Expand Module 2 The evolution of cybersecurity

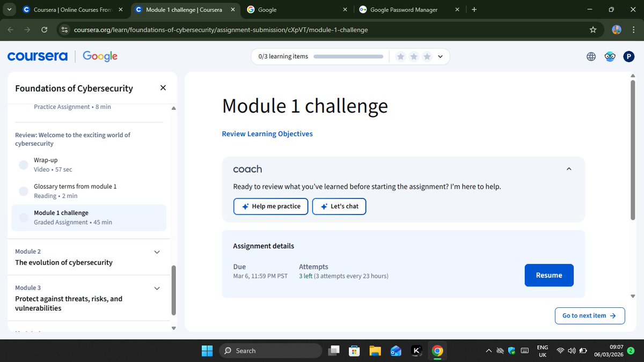[x=157, y=252]
